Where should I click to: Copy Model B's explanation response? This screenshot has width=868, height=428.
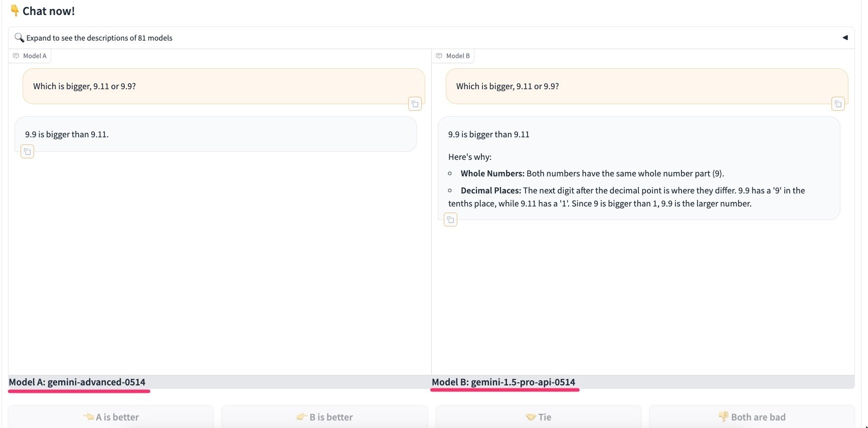451,220
